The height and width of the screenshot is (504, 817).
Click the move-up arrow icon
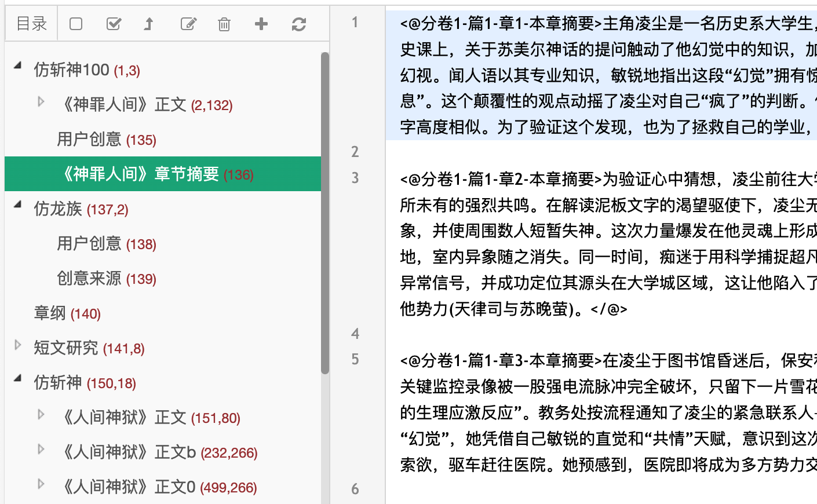point(149,24)
